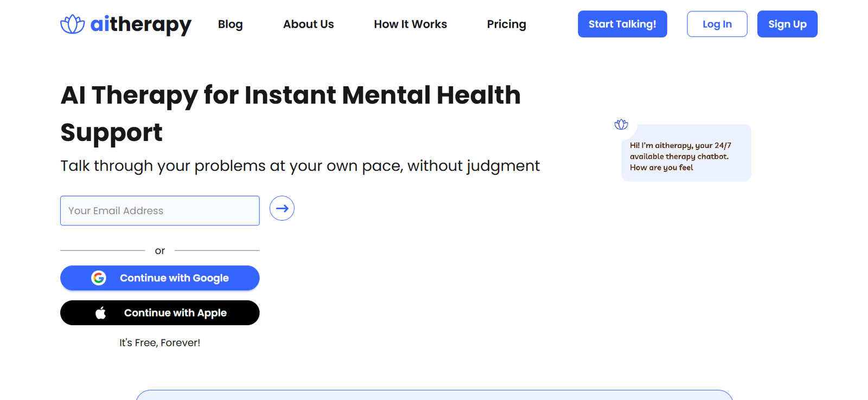Focus the Your Email Address field
Image resolution: width=868 pixels, height=400 pixels.
click(159, 211)
